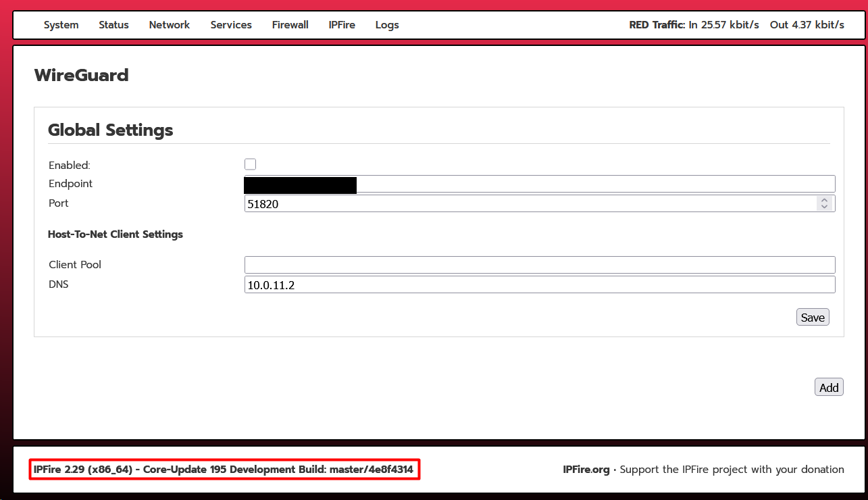Click the DNS field containing 10.0.11.2

tap(540, 284)
